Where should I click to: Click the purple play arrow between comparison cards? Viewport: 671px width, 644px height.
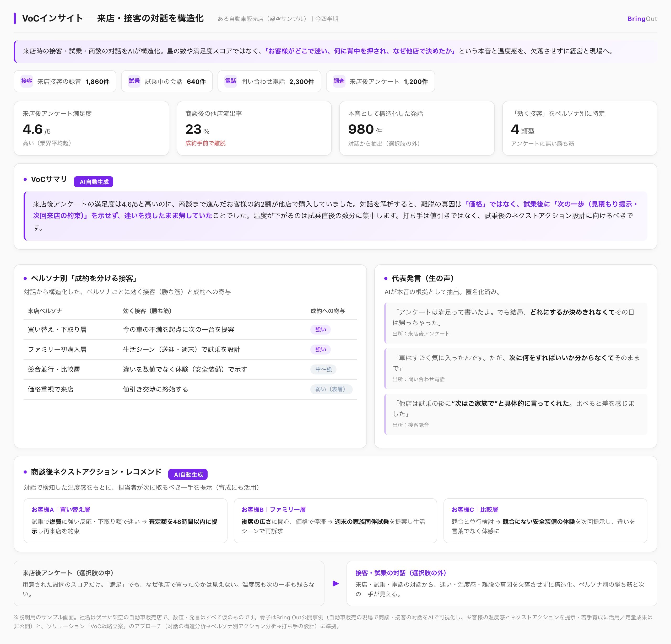335,583
